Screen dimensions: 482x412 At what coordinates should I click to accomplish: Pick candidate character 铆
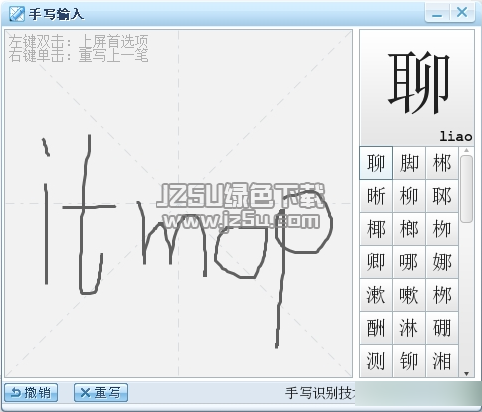click(x=409, y=361)
